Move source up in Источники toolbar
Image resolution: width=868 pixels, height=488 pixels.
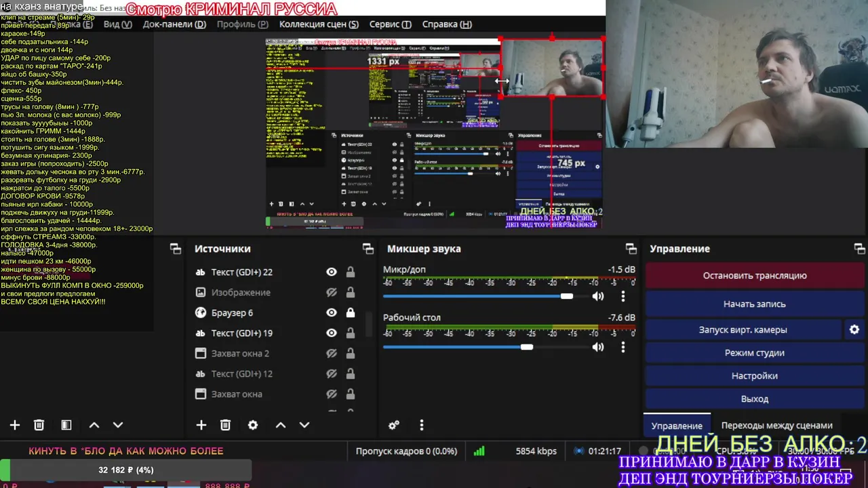pyautogui.click(x=280, y=425)
